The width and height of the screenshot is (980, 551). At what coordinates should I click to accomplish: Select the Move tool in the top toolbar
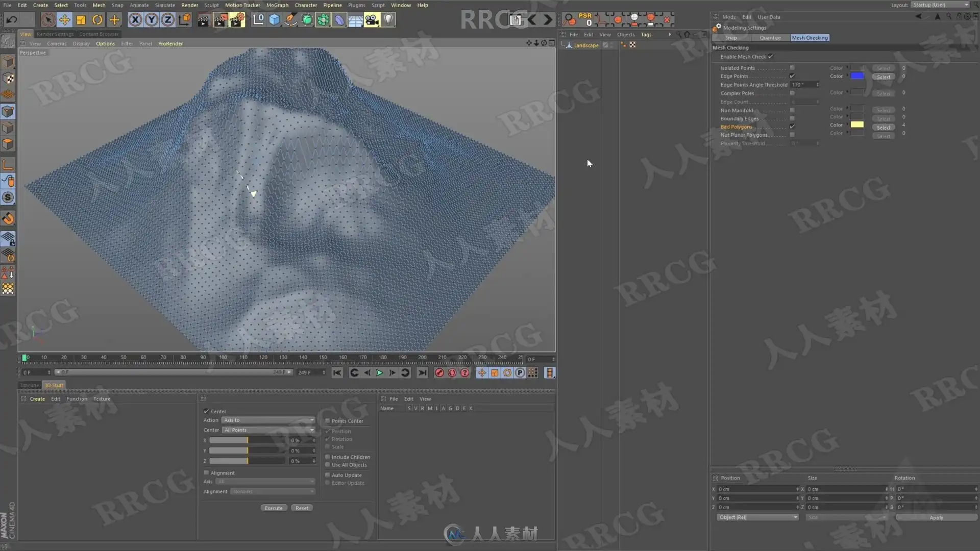point(64,20)
